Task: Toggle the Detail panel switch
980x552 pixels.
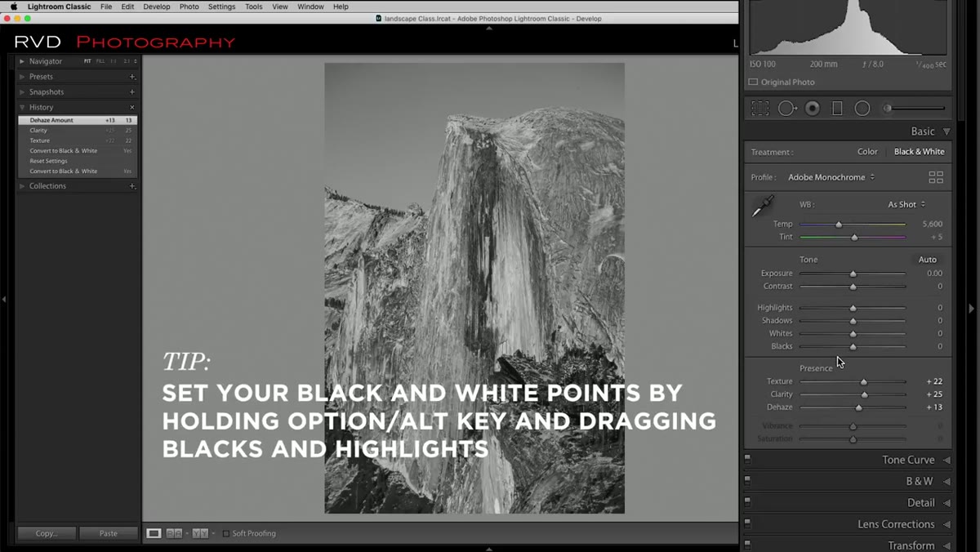Action: [747, 503]
